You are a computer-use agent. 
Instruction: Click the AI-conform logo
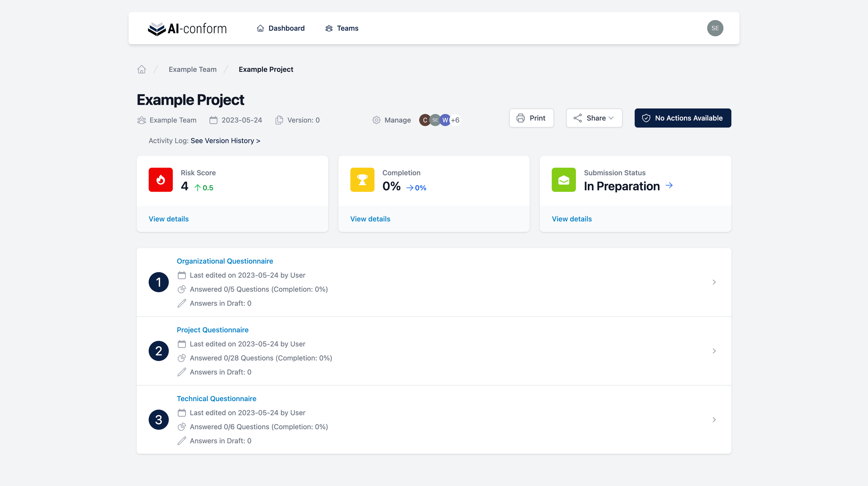coord(187,28)
